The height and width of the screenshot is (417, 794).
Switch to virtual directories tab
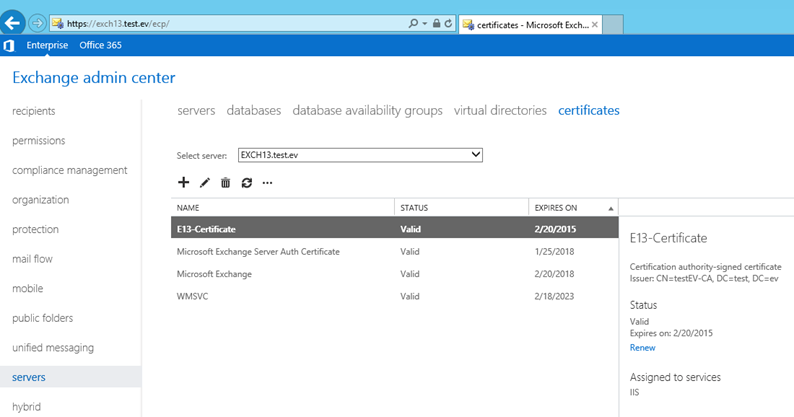coord(500,110)
